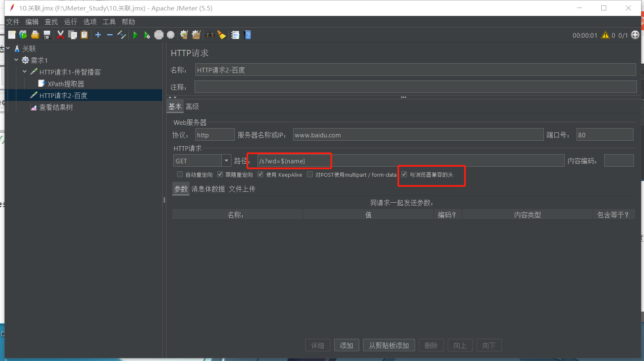This screenshot has height=361, width=644.
Task: Switch to 文件上传 tab
Action: click(x=242, y=189)
